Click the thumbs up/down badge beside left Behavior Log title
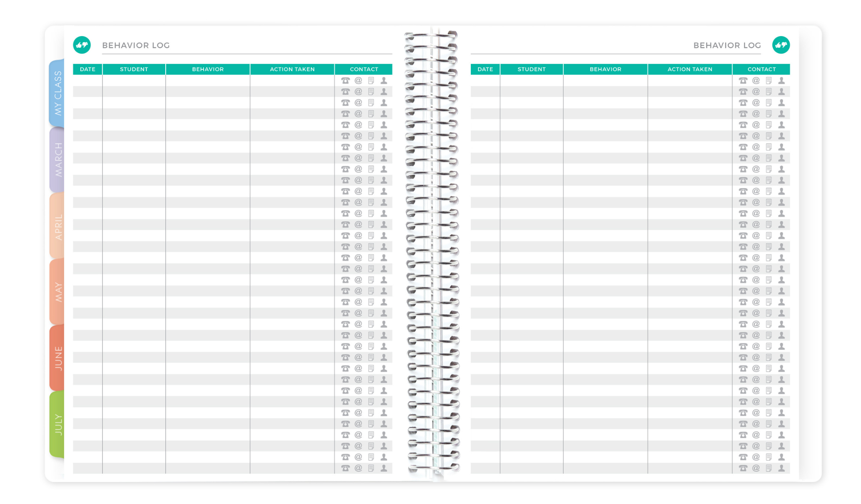 (x=82, y=45)
